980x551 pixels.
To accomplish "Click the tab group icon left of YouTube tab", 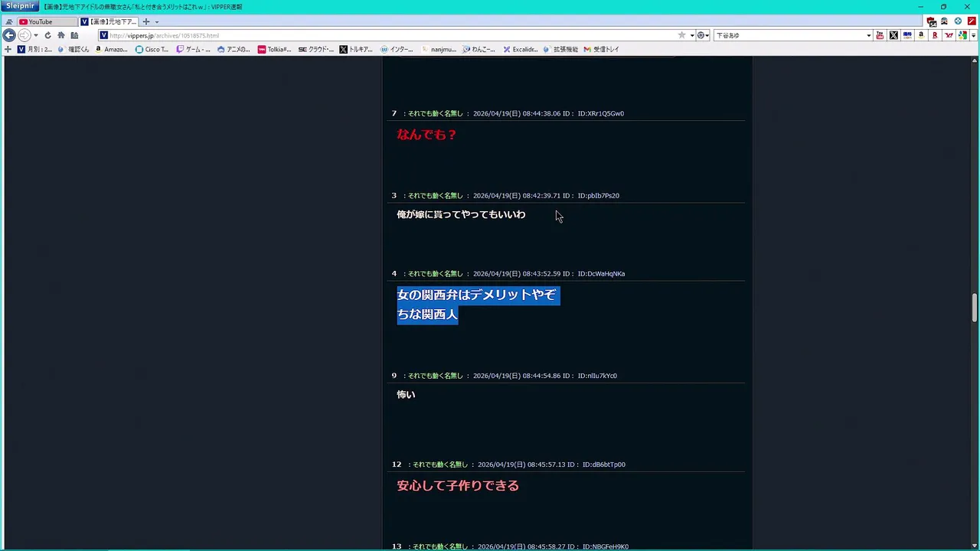I will 9,22.
